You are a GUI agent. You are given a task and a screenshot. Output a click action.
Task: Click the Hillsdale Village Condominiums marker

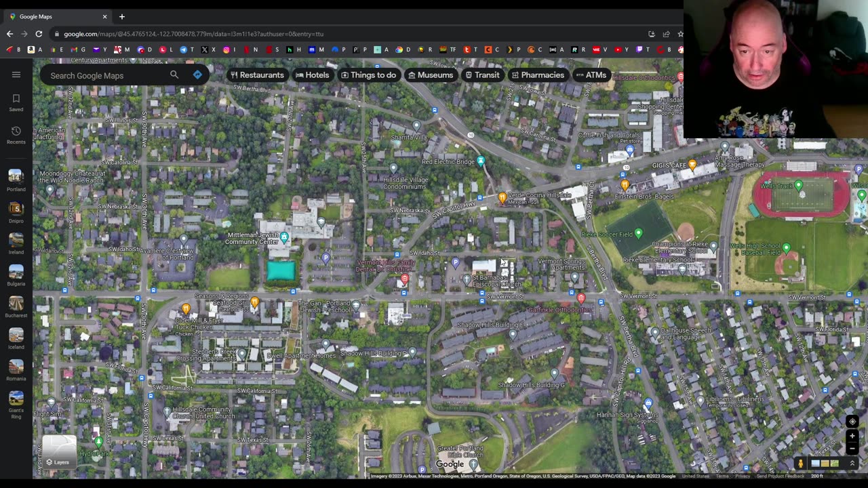[x=393, y=168]
